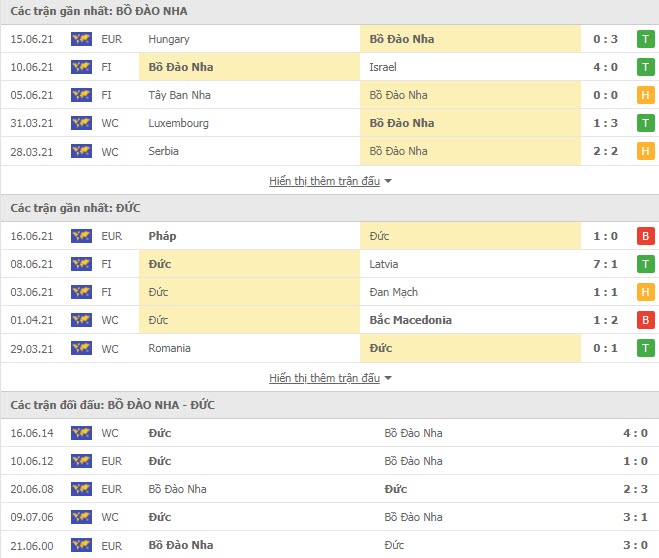The image size is (659, 558).
Task: Click the Các trận đối đầu section header
Action: (x=113, y=405)
